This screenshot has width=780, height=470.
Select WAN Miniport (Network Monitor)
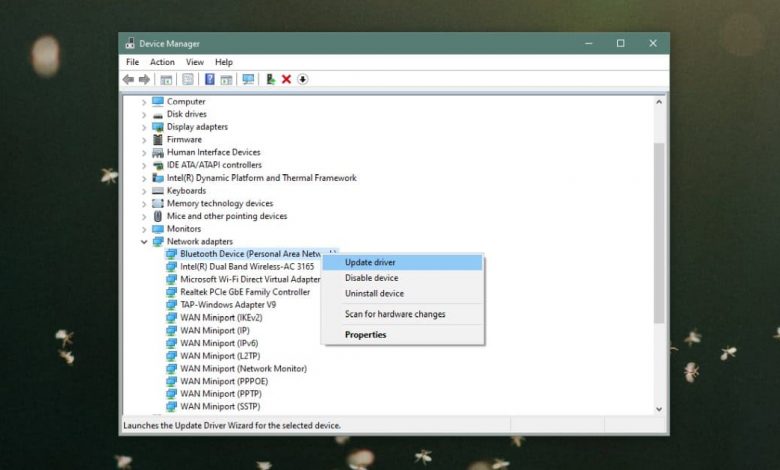(x=243, y=369)
